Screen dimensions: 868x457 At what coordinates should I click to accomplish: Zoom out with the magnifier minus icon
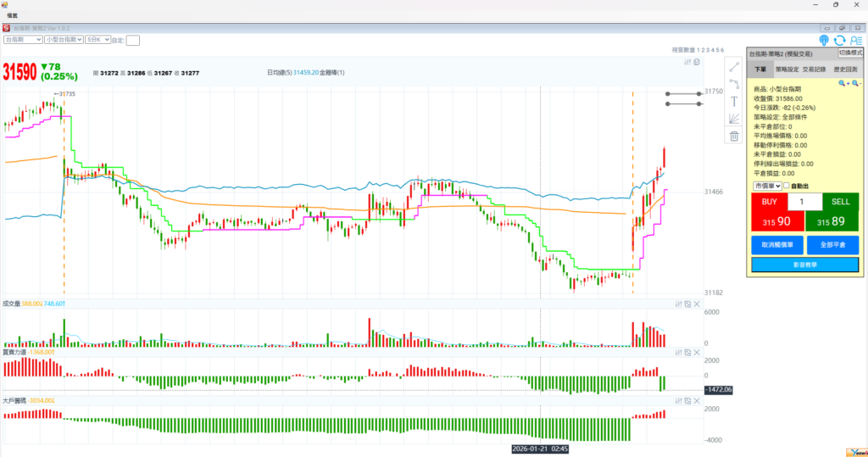click(856, 83)
